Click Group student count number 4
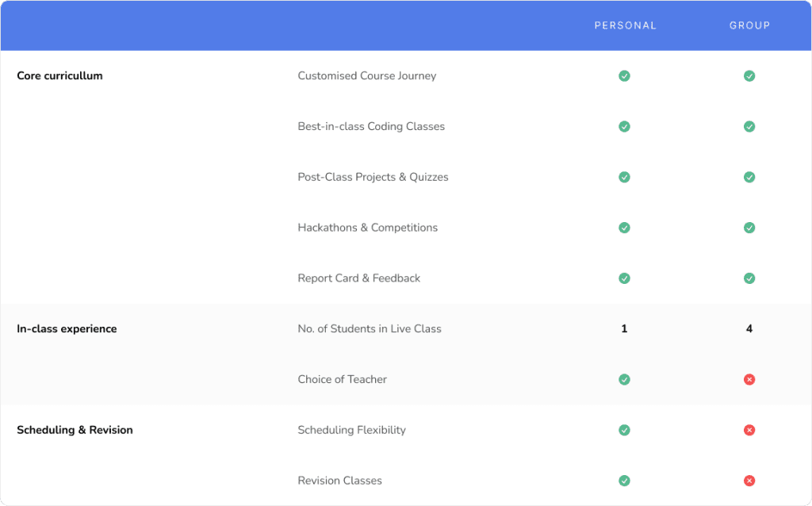The height and width of the screenshot is (506, 812). [749, 329]
